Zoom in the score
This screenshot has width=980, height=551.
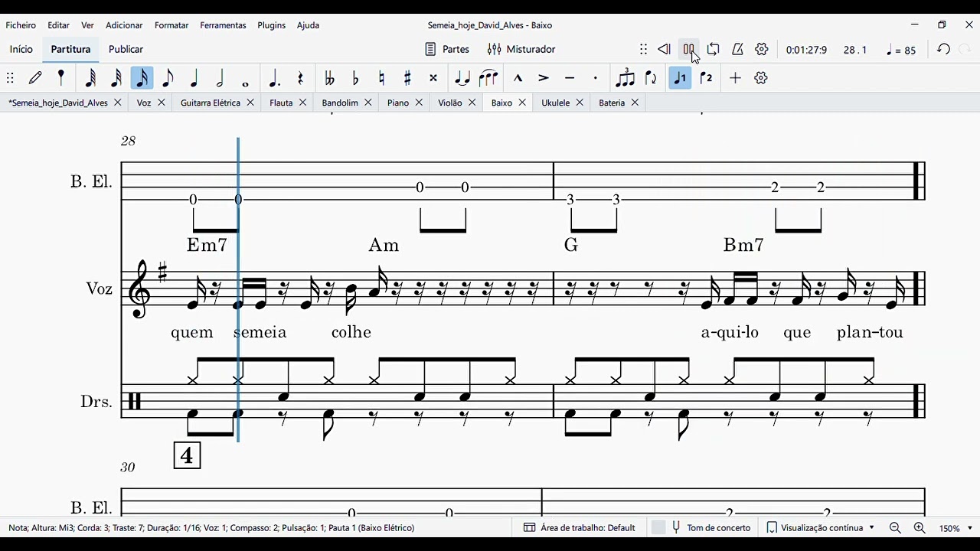point(920,528)
